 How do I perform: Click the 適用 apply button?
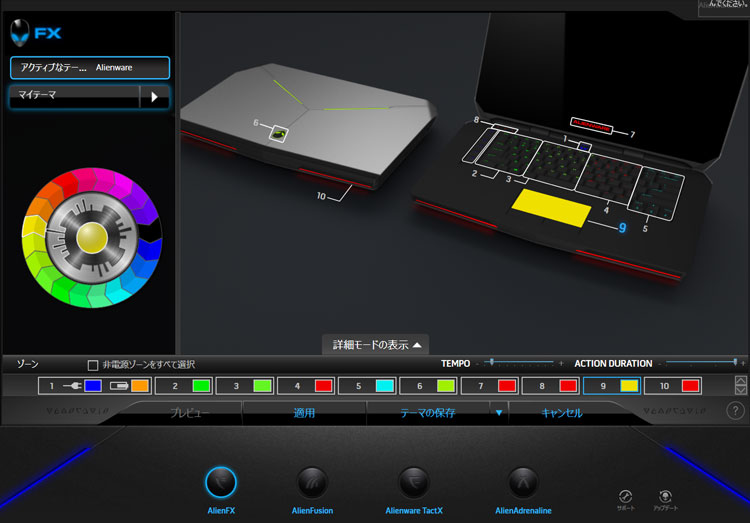click(x=304, y=412)
